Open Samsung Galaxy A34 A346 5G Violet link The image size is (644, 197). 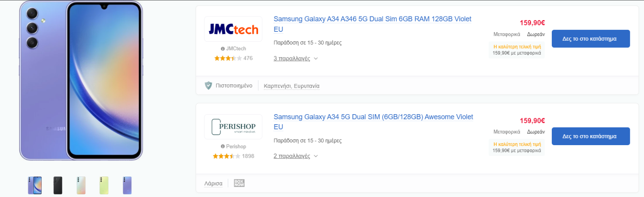[372, 24]
